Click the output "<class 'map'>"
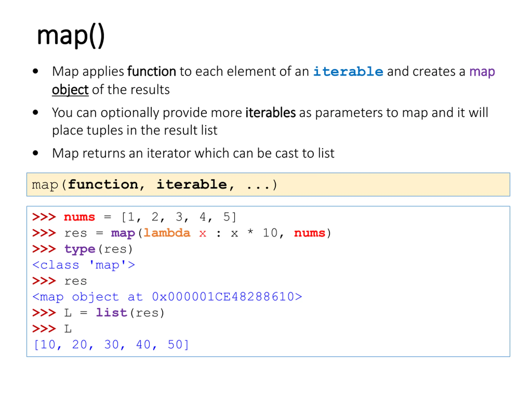 (84, 265)
